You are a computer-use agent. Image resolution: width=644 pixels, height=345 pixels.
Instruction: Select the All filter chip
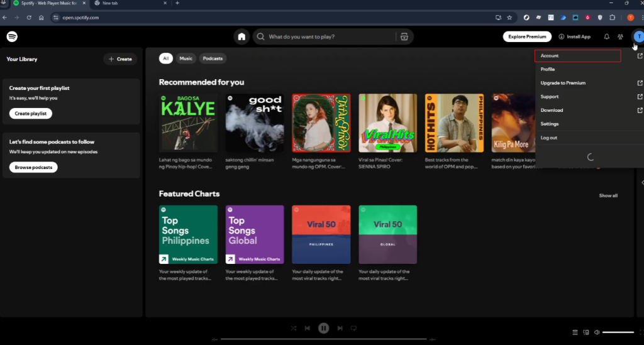pos(165,58)
